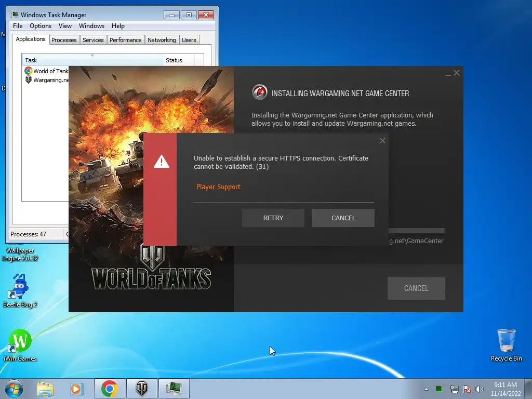This screenshot has height=399, width=532.
Task: Switch to the Processes tab
Action: click(x=64, y=40)
